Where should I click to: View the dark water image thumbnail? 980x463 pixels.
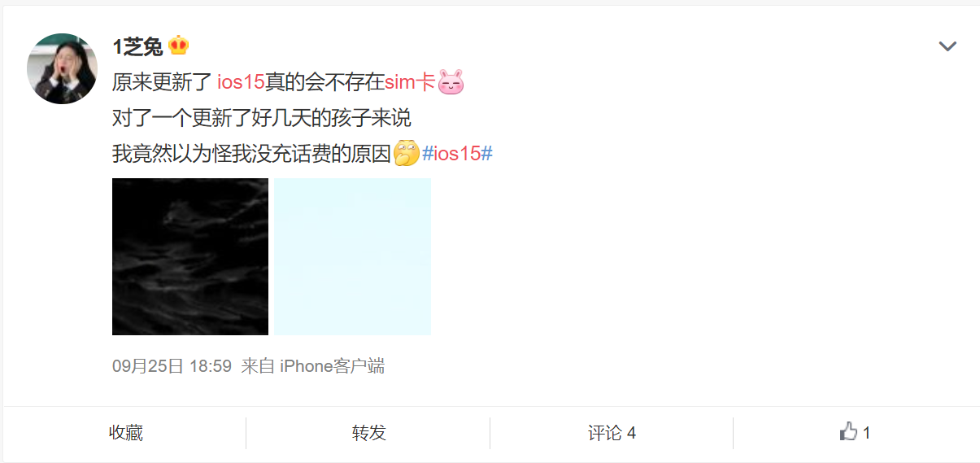[190, 256]
